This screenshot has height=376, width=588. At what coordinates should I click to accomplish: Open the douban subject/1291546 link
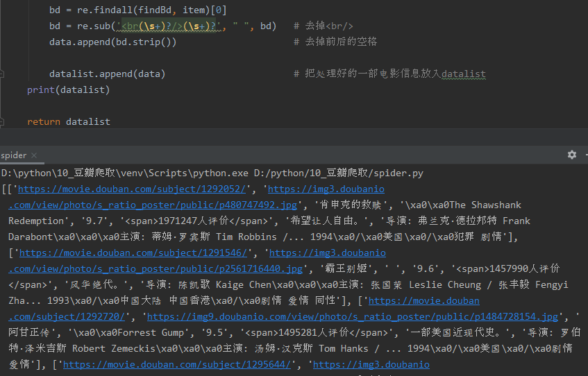[x=131, y=253]
